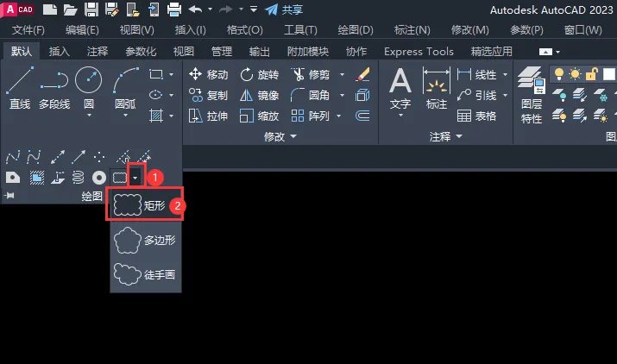The height and width of the screenshot is (364, 617).
Task: Open the File (文件) menu
Action: point(28,30)
